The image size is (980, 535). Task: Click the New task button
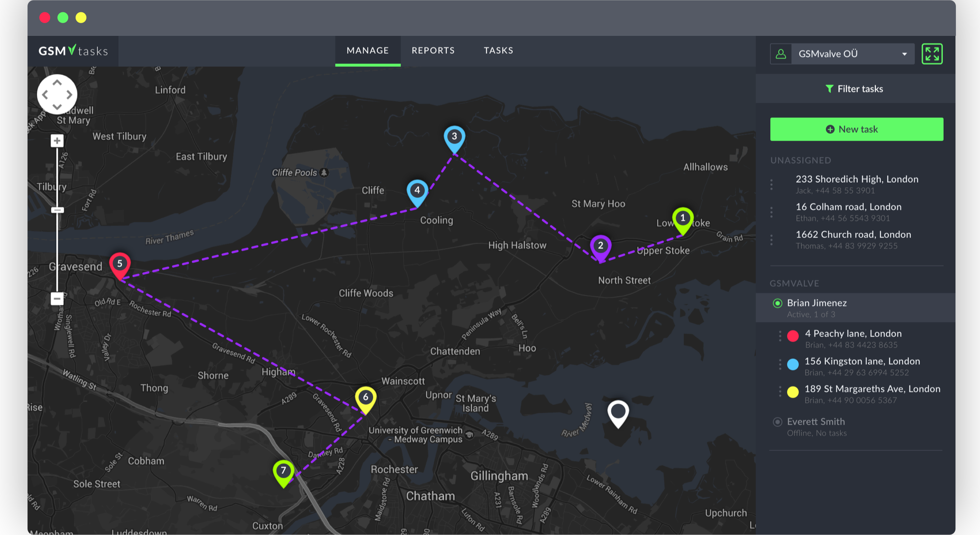pos(856,129)
